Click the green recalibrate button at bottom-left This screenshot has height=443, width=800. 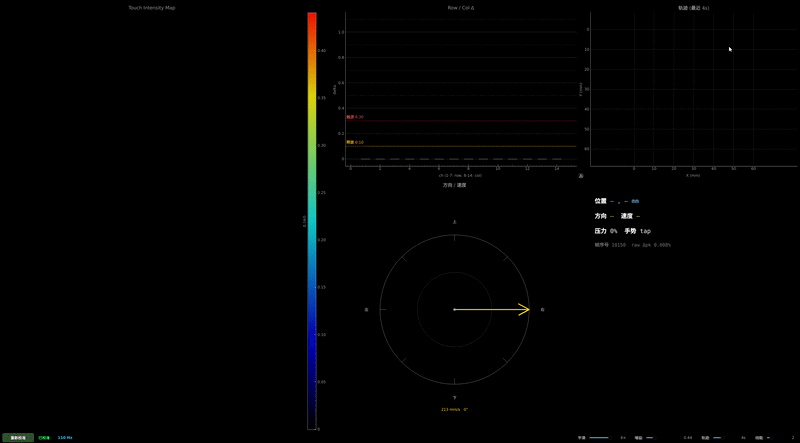18,437
